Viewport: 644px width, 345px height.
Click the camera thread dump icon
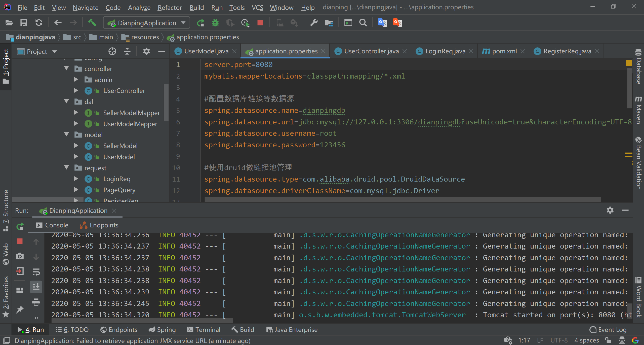(x=20, y=256)
